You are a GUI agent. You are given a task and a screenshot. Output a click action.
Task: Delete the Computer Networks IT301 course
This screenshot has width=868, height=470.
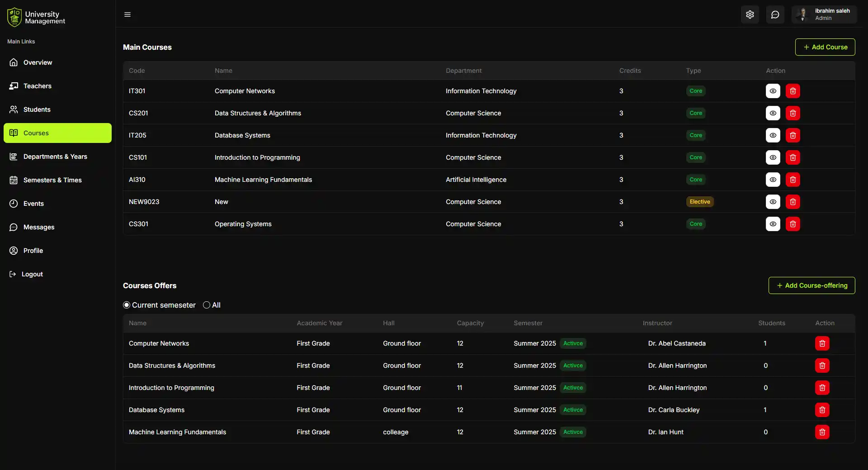tap(793, 91)
